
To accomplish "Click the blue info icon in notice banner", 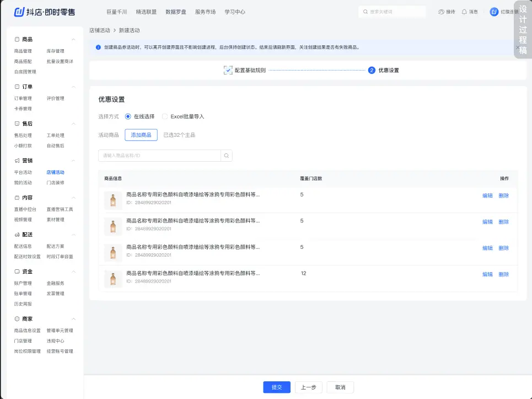I will pos(98,47).
